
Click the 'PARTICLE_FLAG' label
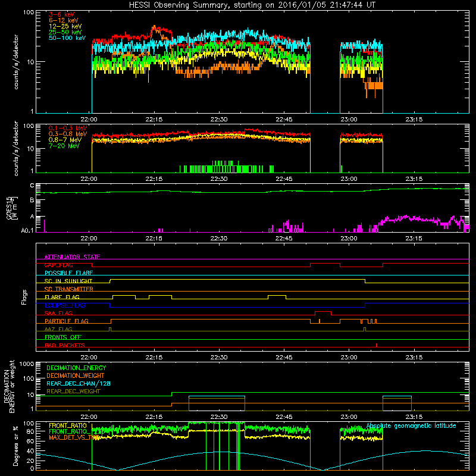pyautogui.click(x=67, y=321)
